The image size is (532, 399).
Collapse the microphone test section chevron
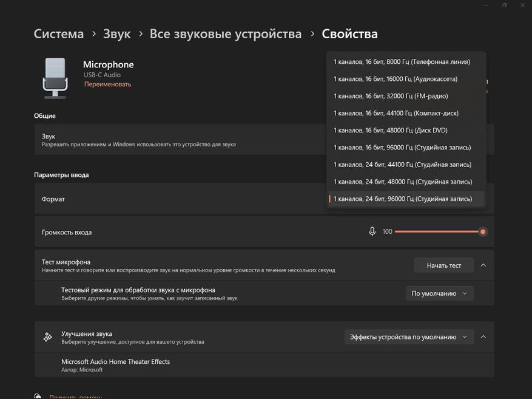tap(483, 265)
